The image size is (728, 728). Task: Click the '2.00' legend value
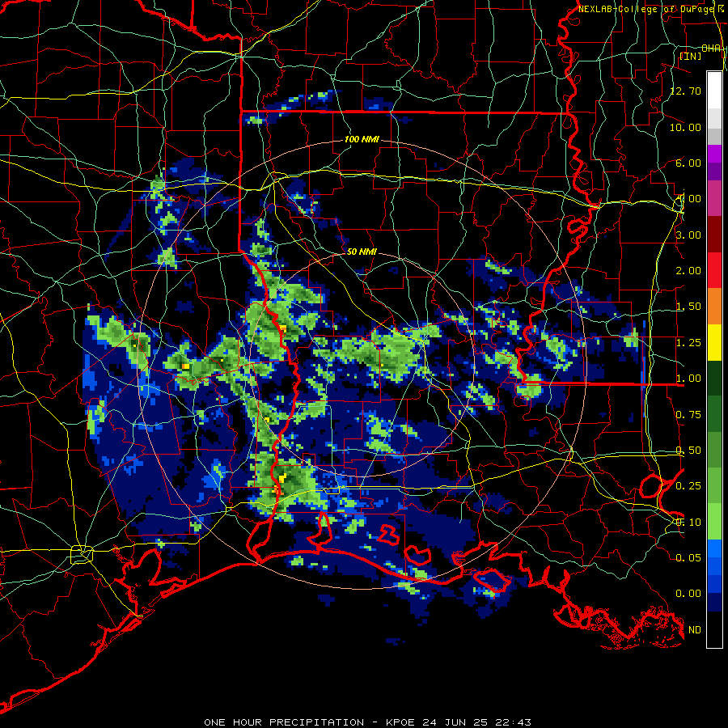point(688,271)
